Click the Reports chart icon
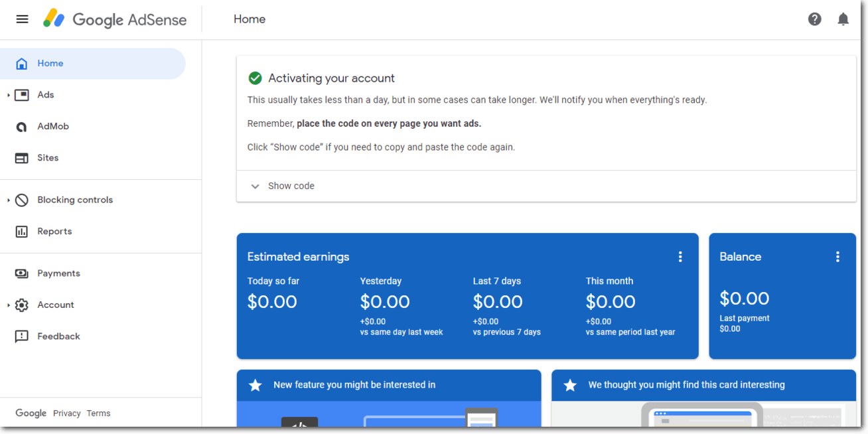 click(x=22, y=232)
